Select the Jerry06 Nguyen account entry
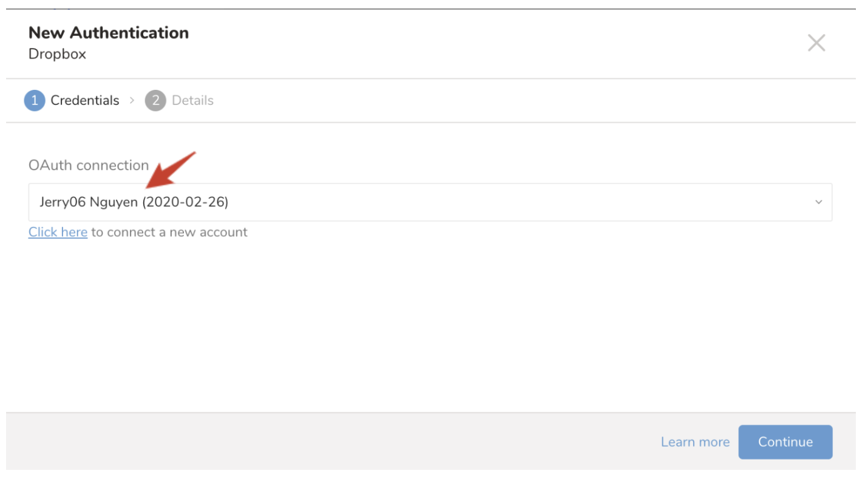The image size is (868, 482). click(90, 202)
